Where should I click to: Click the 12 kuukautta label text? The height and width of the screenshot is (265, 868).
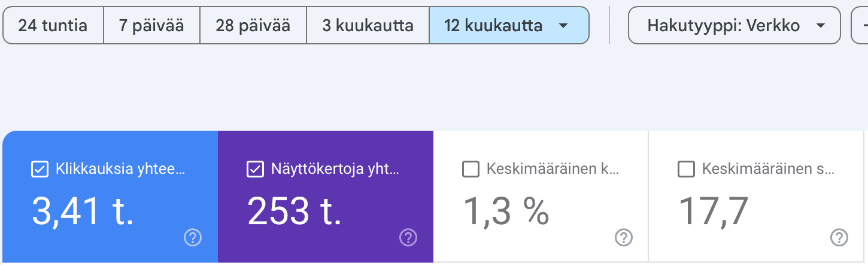pyautogui.click(x=493, y=26)
